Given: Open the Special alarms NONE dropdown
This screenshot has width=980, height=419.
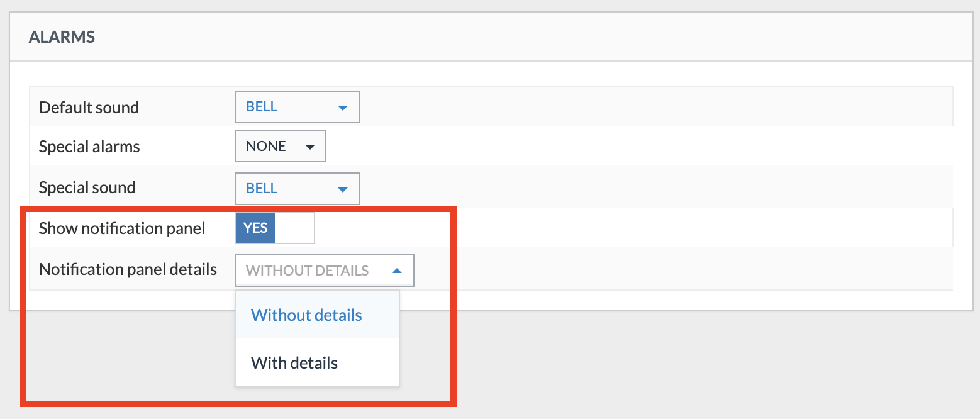Looking at the screenshot, I should tap(280, 147).
